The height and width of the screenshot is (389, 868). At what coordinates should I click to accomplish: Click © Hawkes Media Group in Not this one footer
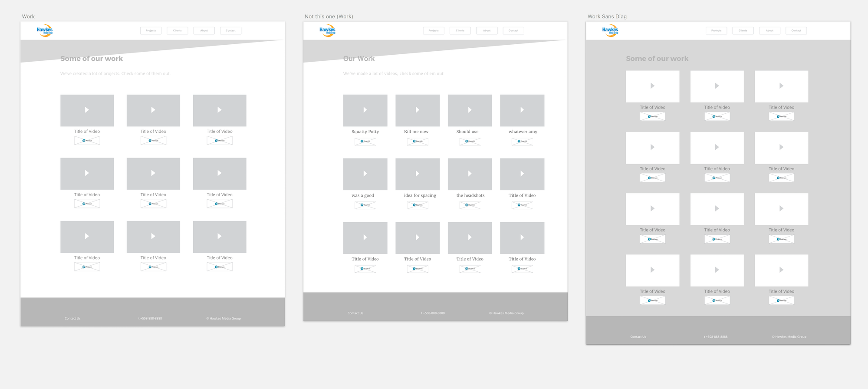(x=506, y=313)
